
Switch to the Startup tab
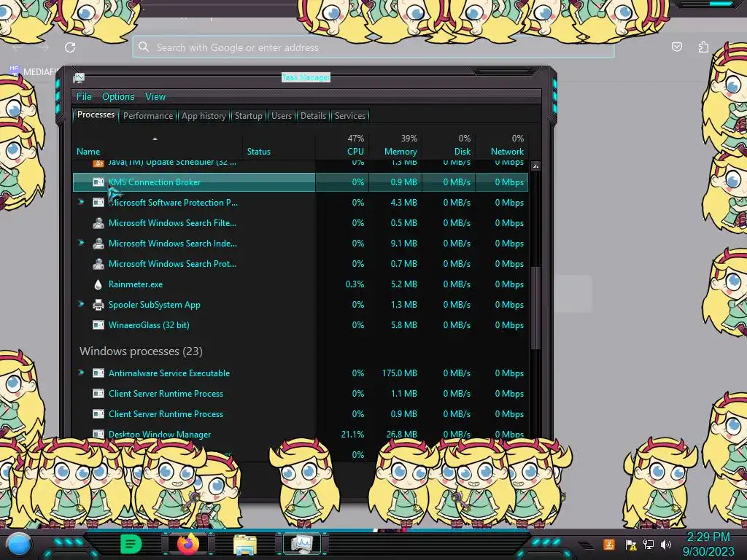(248, 116)
